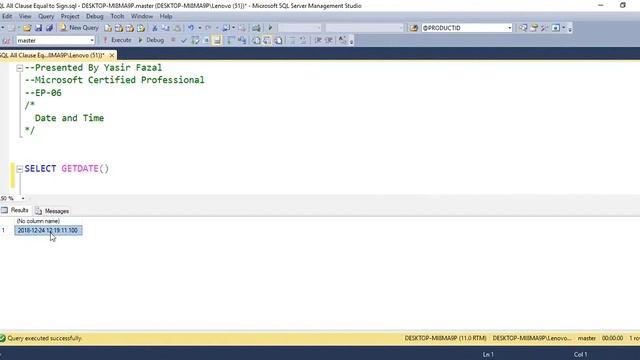Comment out the selected lines
Image resolution: width=640 pixels, height=360 pixels.
tap(292, 40)
